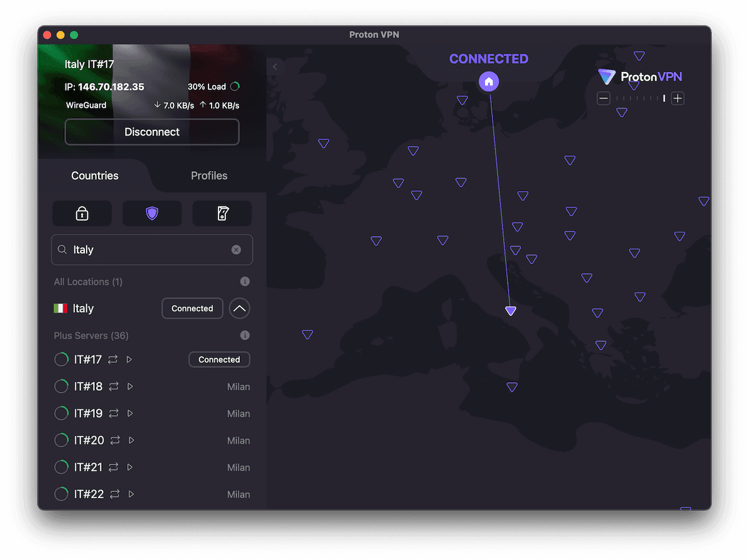The width and height of the screenshot is (749, 560).
Task: Click IT#22 streaming play icon
Action: (x=132, y=494)
